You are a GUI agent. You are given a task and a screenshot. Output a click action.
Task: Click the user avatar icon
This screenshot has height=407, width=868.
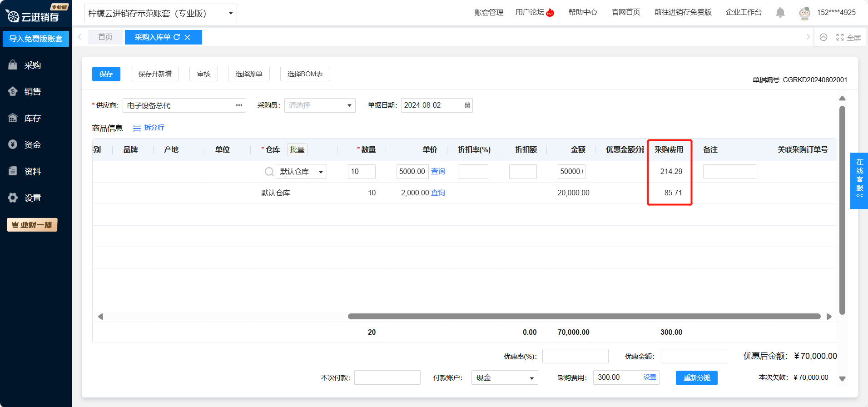click(804, 13)
